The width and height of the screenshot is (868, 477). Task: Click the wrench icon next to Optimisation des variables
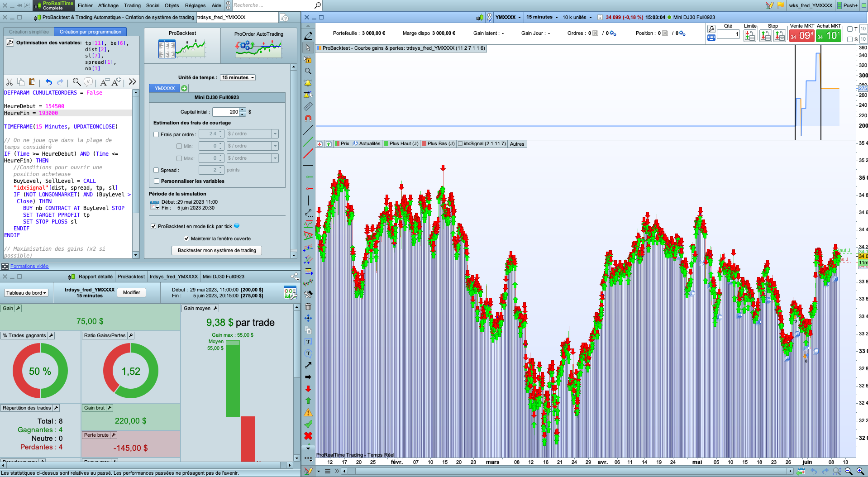(x=10, y=43)
